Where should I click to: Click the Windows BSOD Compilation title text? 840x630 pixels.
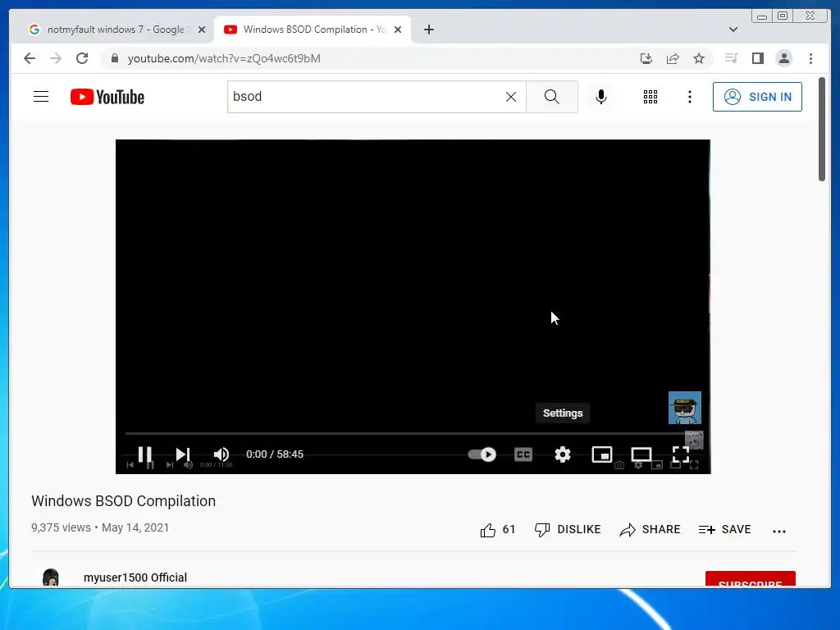point(123,501)
